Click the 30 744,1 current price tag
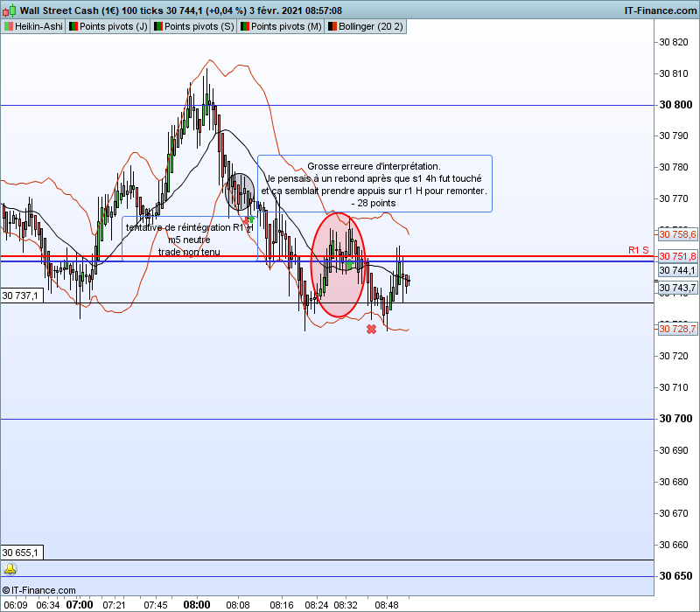700x612 pixels. [x=677, y=270]
